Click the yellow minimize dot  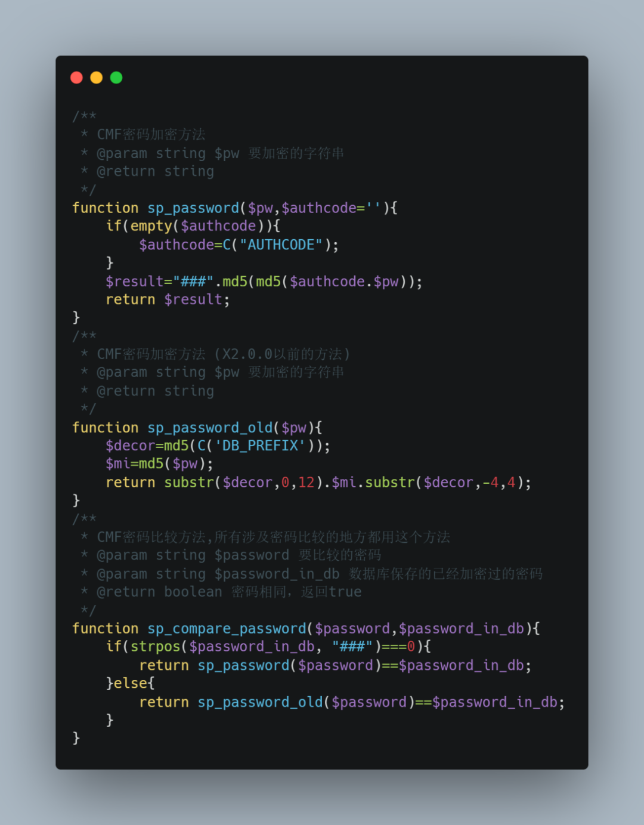(97, 78)
